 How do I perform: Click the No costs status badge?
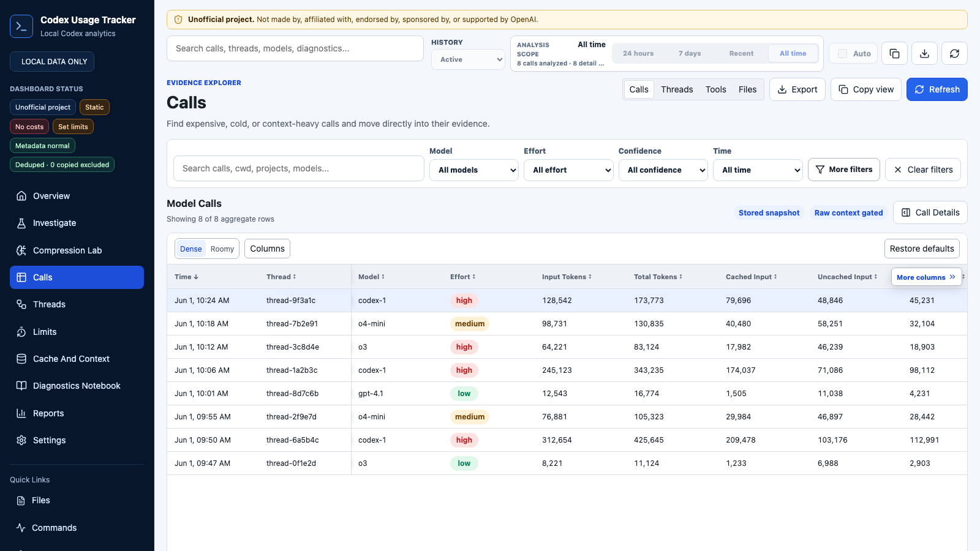(x=29, y=127)
